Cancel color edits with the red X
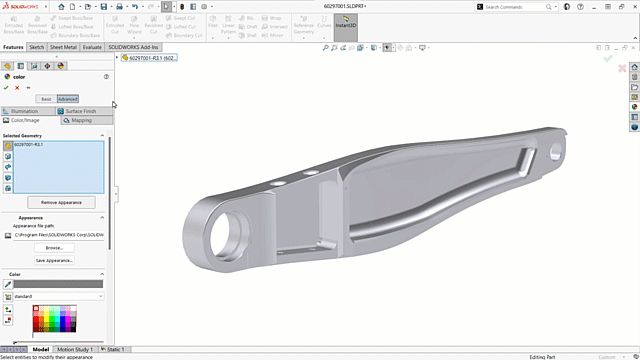 pos(17,88)
